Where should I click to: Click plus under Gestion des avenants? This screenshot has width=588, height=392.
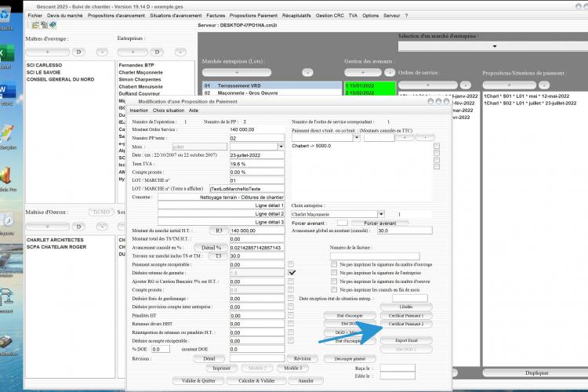click(363, 72)
